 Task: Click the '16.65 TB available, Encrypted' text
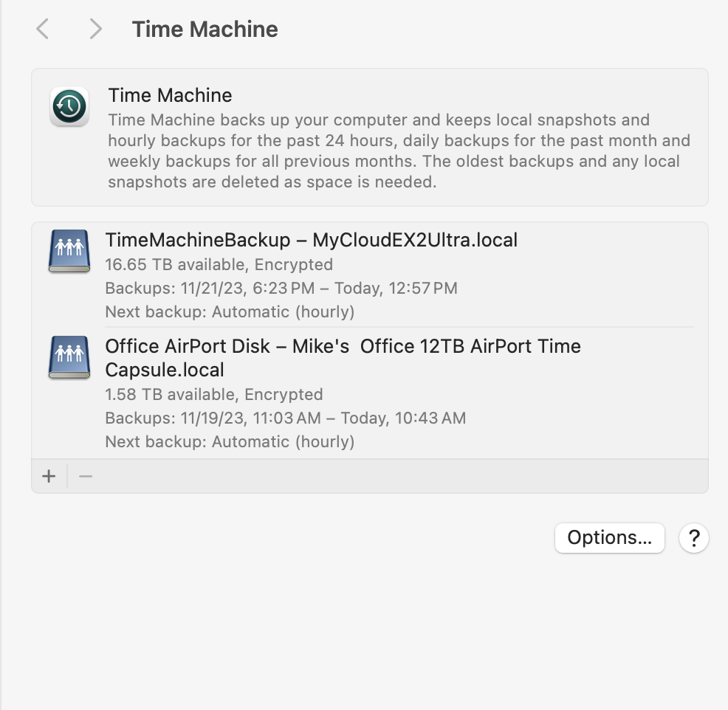coord(219,264)
